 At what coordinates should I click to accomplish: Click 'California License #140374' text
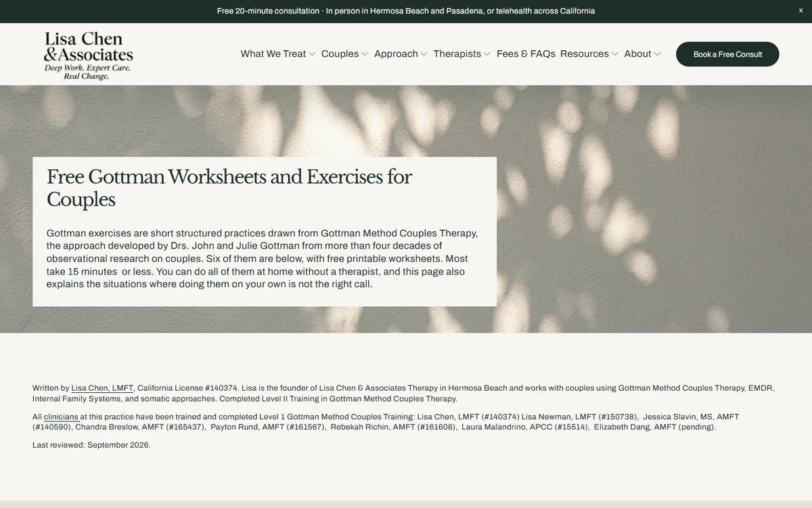[187, 388]
